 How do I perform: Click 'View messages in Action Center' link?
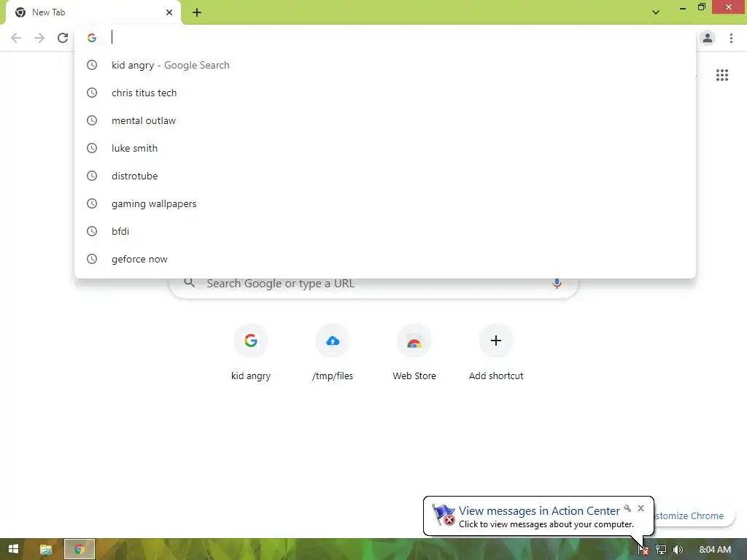click(x=539, y=511)
